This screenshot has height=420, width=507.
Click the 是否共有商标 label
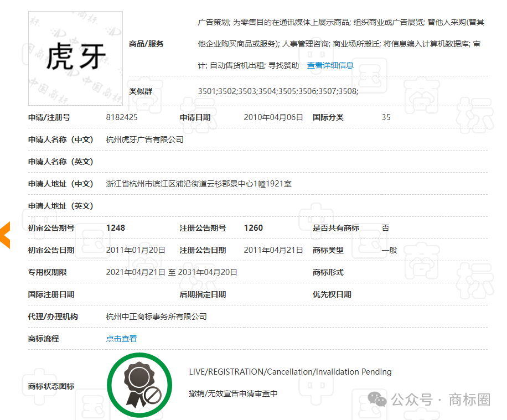click(x=335, y=228)
